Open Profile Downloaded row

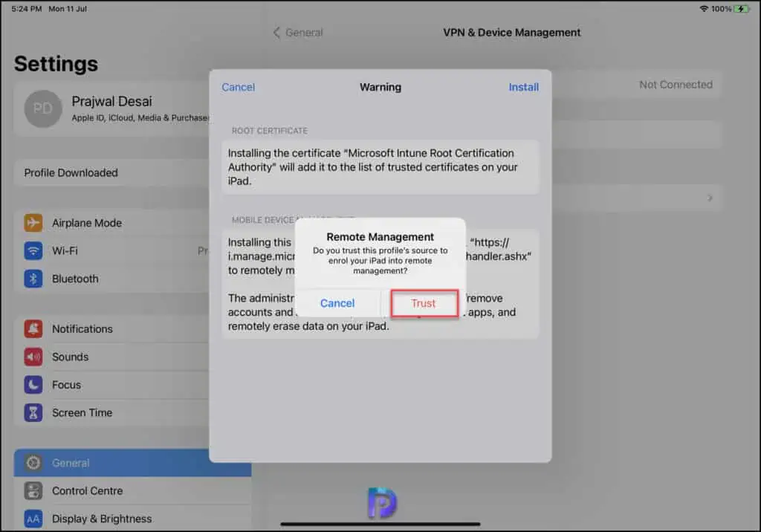[x=111, y=173]
